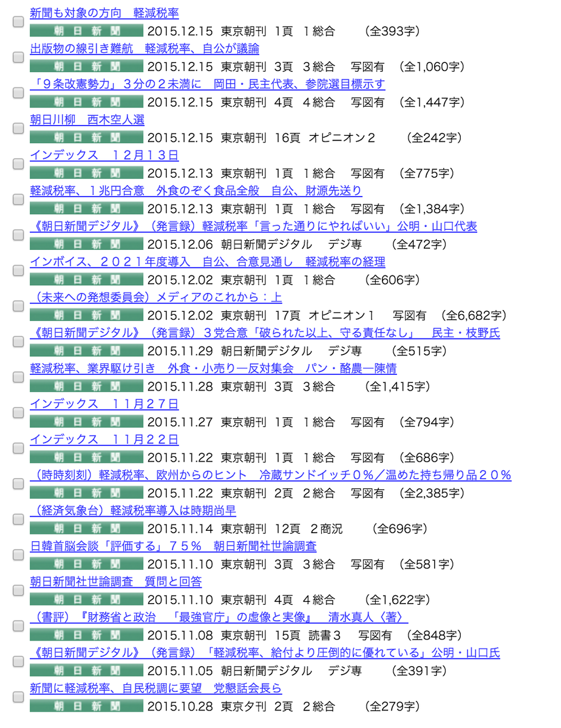Click the 朝日新聞 badge beside オピニオン2 entry
This screenshot has height=728, width=561.
pos(87,137)
